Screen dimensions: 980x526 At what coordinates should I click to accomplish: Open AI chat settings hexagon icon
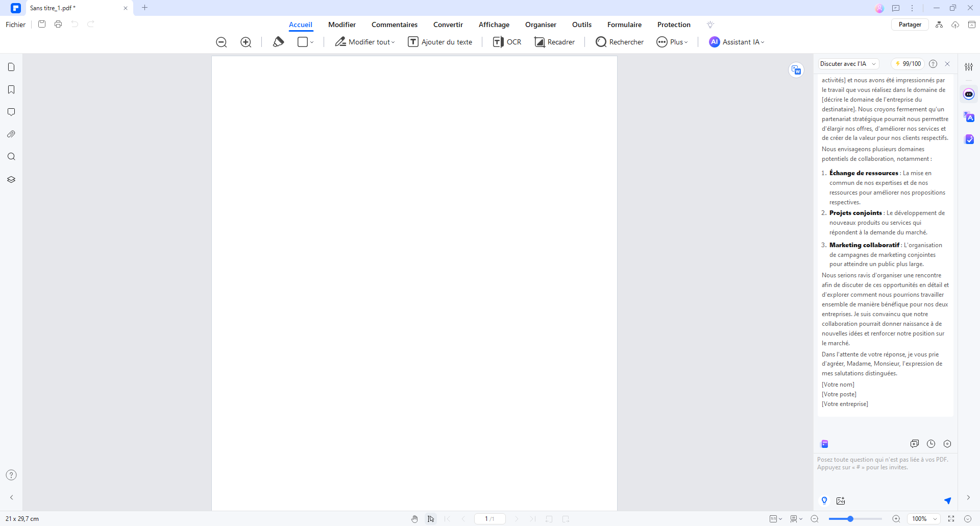(x=947, y=444)
